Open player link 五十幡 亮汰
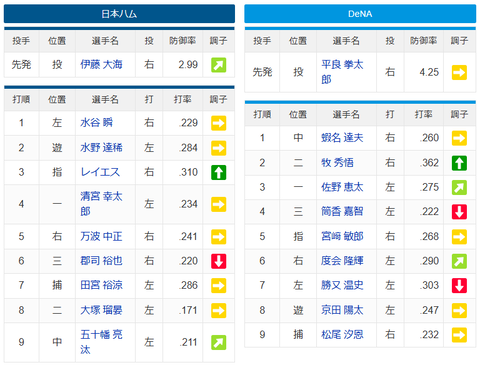This screenshot has width=480, height=365. [101, 342]
